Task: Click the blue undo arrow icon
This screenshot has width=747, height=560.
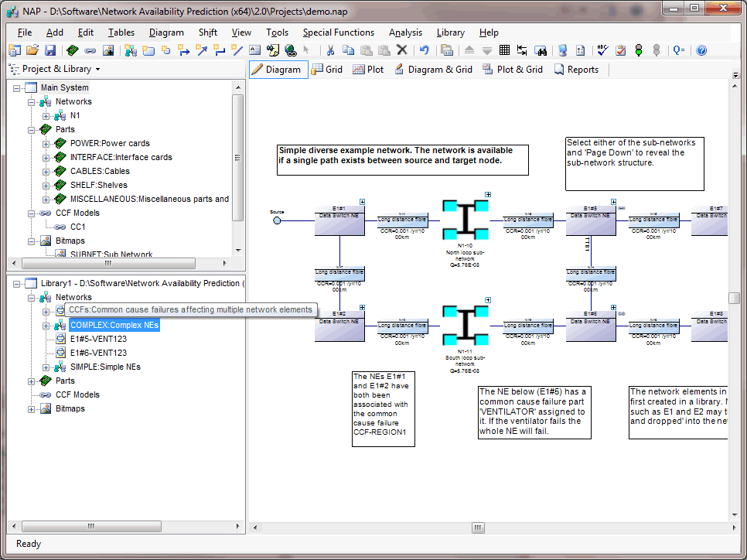Action: (424, 50)
